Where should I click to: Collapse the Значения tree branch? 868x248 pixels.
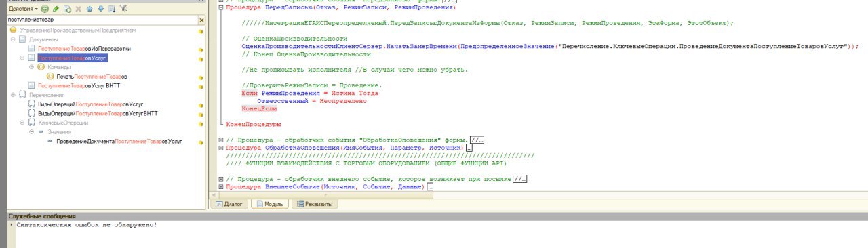coord(32,132)
